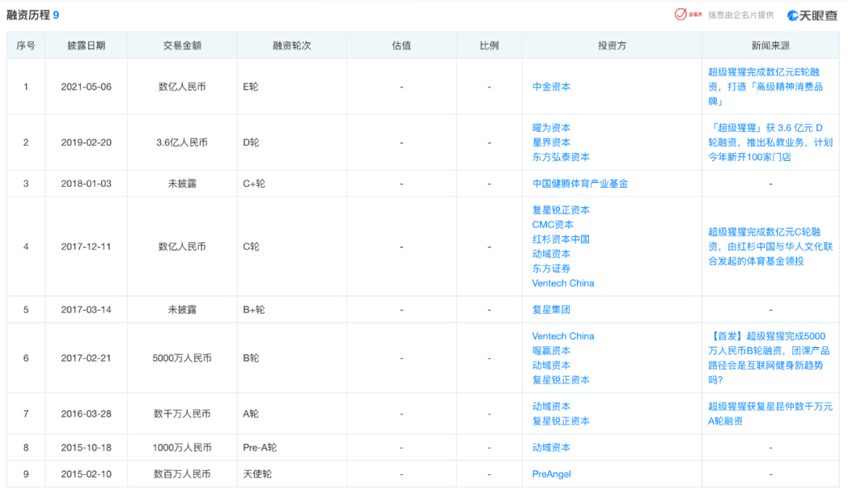Open 复星锐正资本 in the C轮 row
The height and width of the screenshot is (504, 848).
[561, 210]
